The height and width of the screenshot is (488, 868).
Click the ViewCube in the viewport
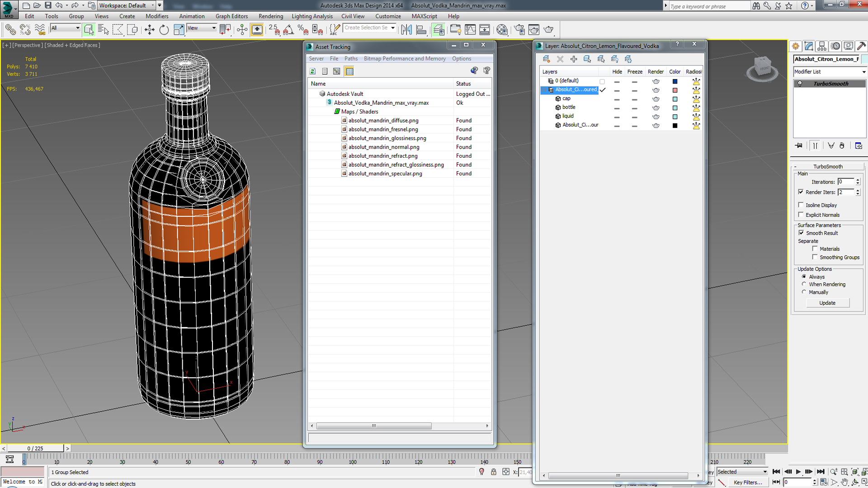click(x=763, y=68)
